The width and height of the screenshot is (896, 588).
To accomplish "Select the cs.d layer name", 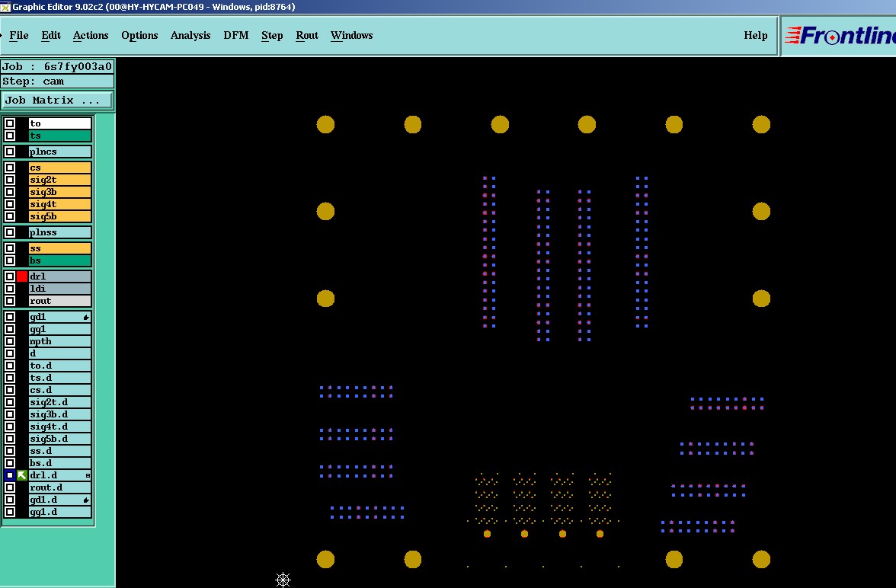I will (x=59, y=390).
